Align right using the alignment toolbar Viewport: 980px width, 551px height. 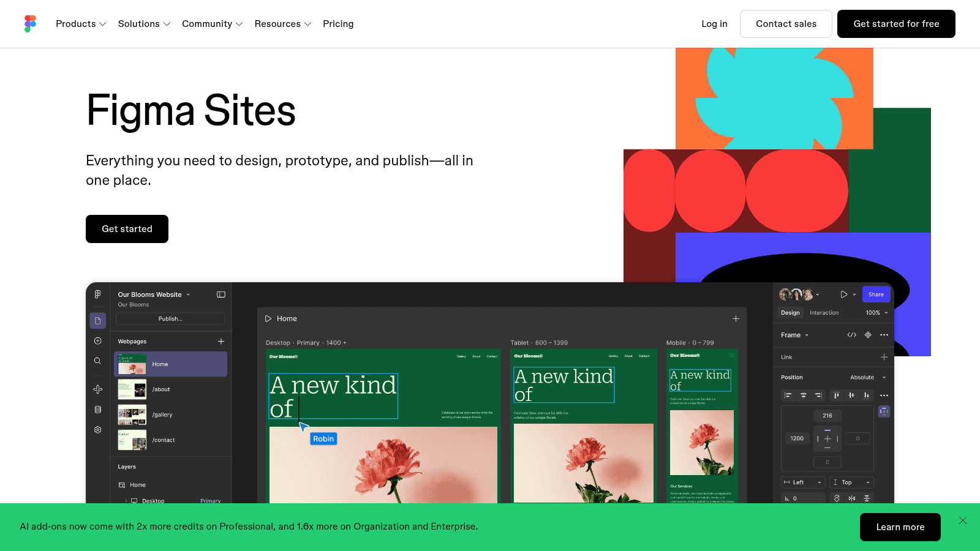point(818,395)
